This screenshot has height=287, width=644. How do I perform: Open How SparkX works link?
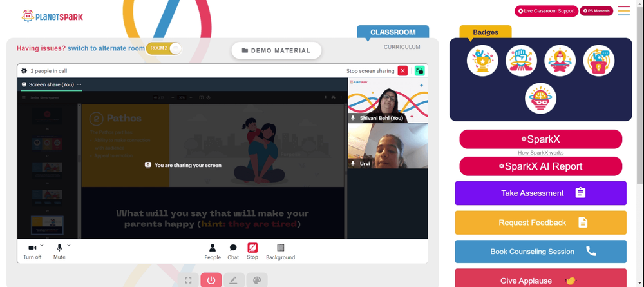click(540, 153)
